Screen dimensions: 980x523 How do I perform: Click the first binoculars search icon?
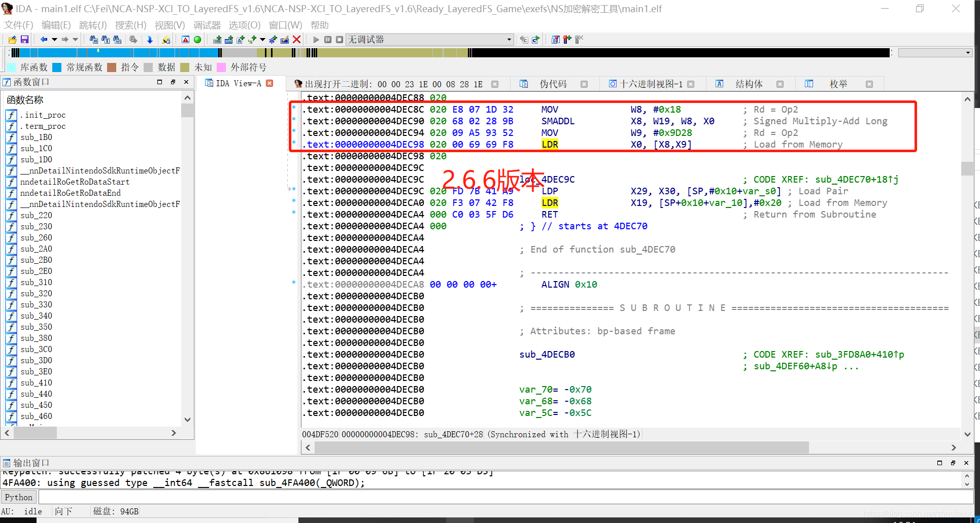94,40
